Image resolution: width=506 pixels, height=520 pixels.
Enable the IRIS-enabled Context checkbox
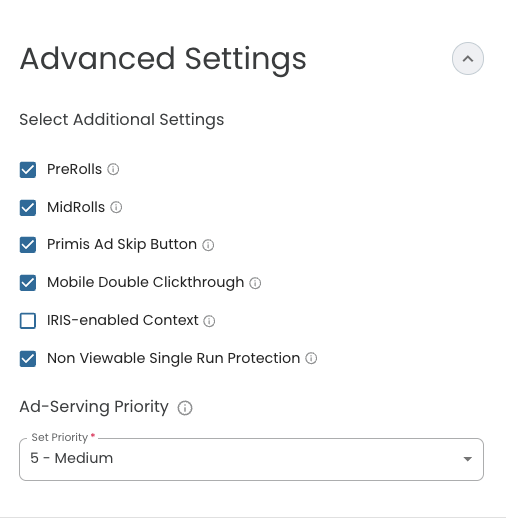[28, 321]
